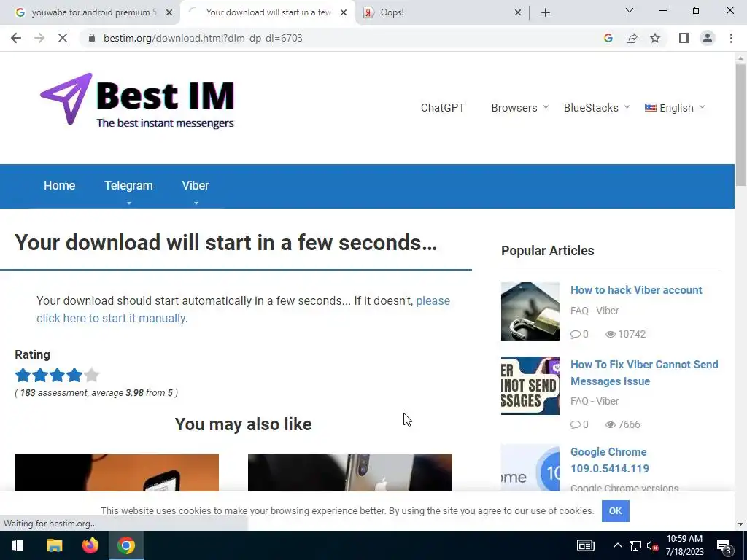The height and width of the screenshot is (560, 747).
Task: Click the orange phone 'You may also like' image
Action: [117, 472]
